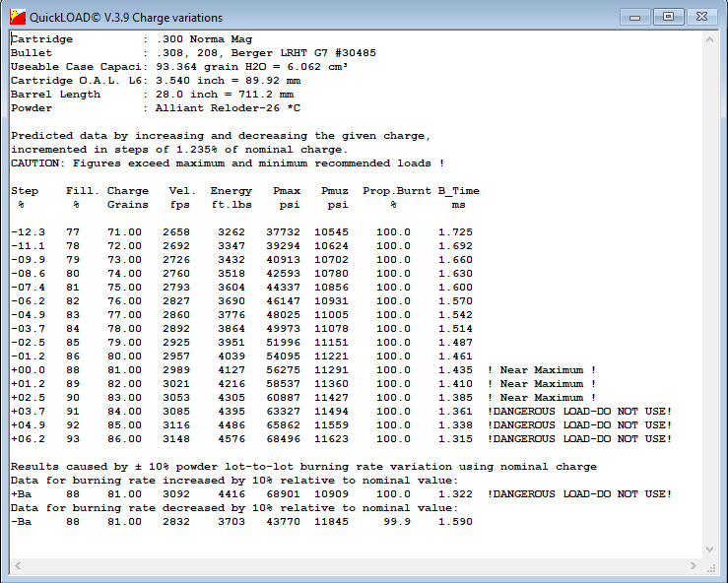
Task: Click the '+Ba' row label
Action: pyautogui.click(x=21, y=494)
